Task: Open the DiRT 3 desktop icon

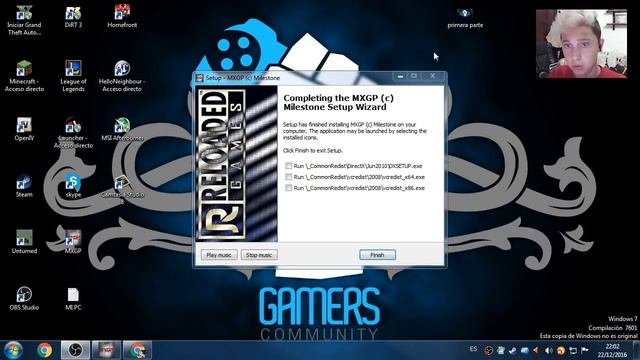Action: click(x=73, y=17)
